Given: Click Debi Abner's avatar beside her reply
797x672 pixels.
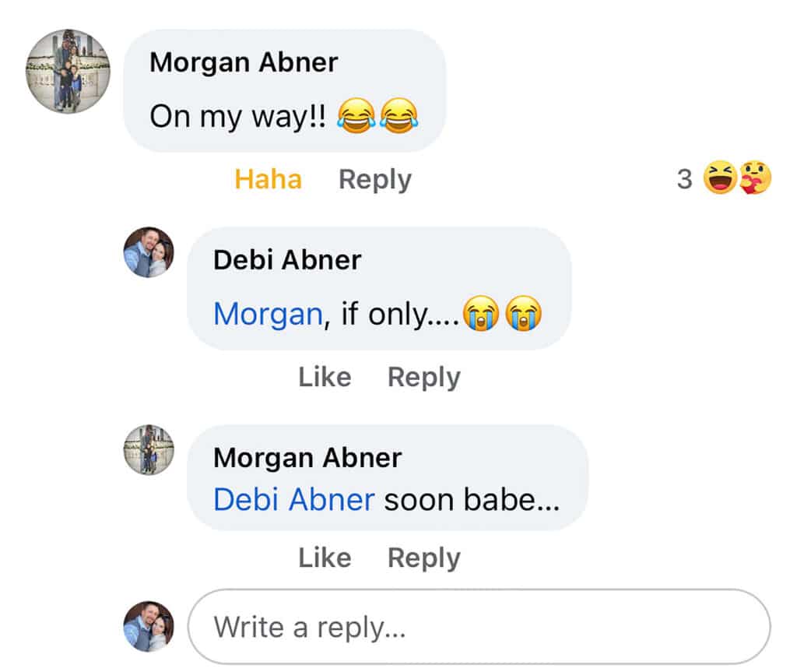Looking at the screenshot, I should tap(149, 252).
